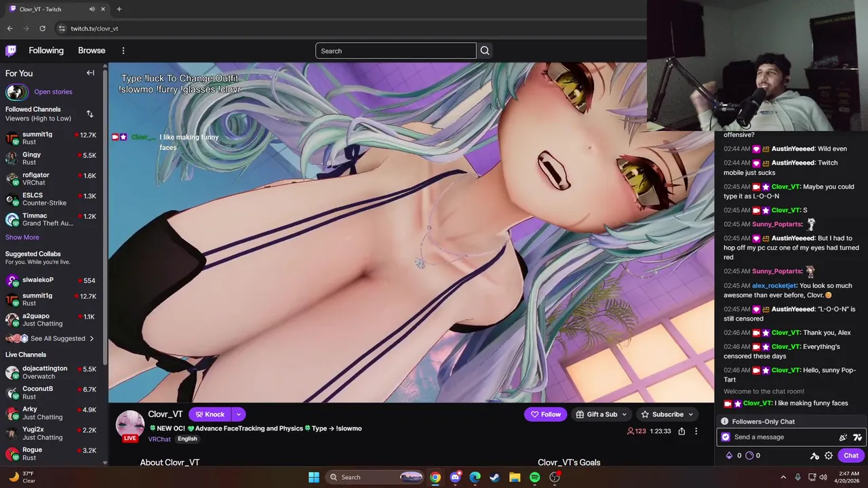This screenshot has height=488, width=868.
Task: Open the 7TV emote menu
Action: tap(857, 437)
